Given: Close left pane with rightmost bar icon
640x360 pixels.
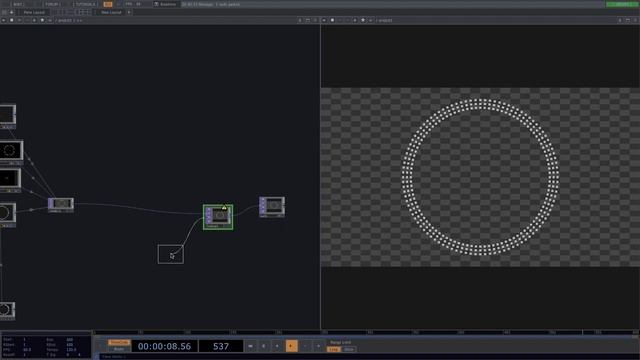Looking at the screenshot, I should [316, 20].
